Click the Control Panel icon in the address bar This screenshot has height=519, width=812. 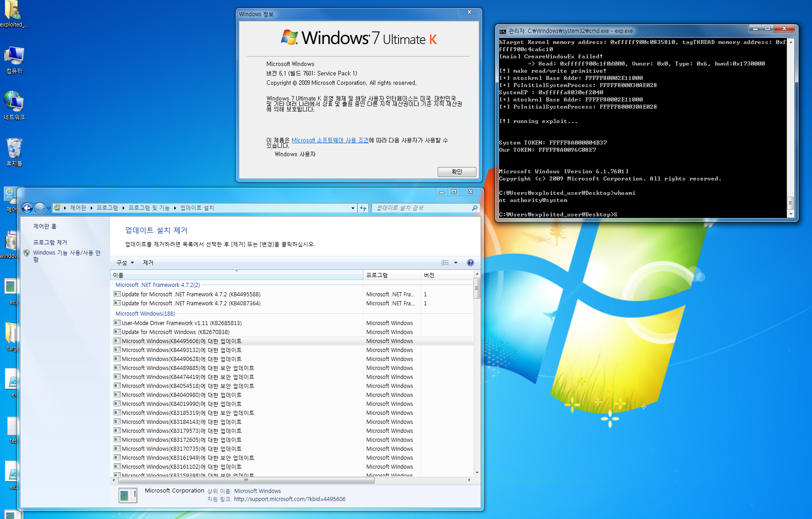pyautogui.click(x=58, y=208)
